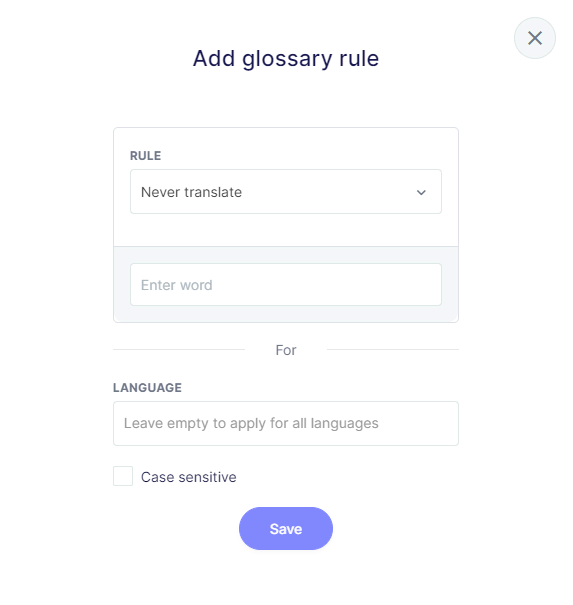Click the LANGUAGE field label
The width and height of the screenshot is (573, 605).
147,388
